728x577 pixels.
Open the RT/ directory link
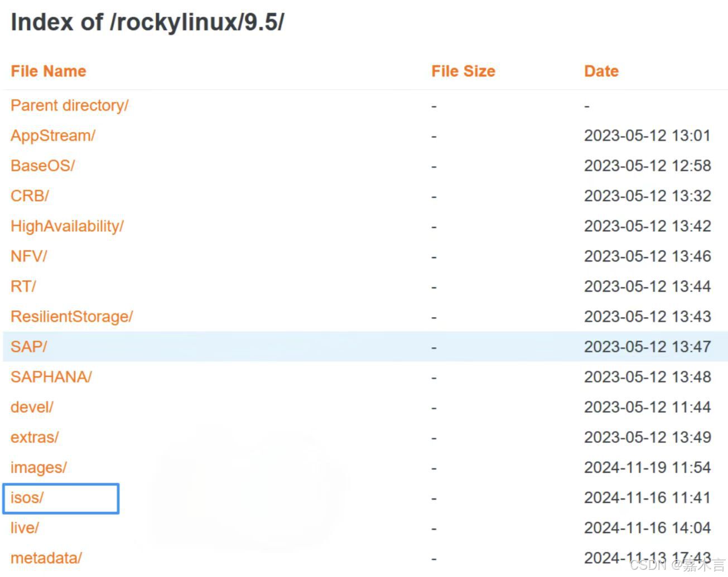click(x=23, y=286)
